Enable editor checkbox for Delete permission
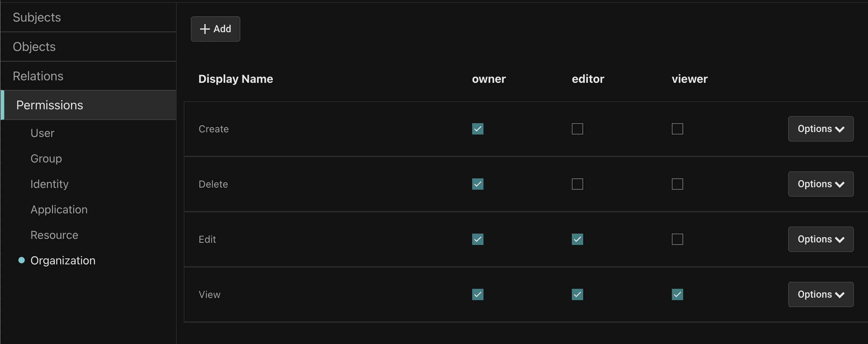868x344 pixels. point(577,184)
